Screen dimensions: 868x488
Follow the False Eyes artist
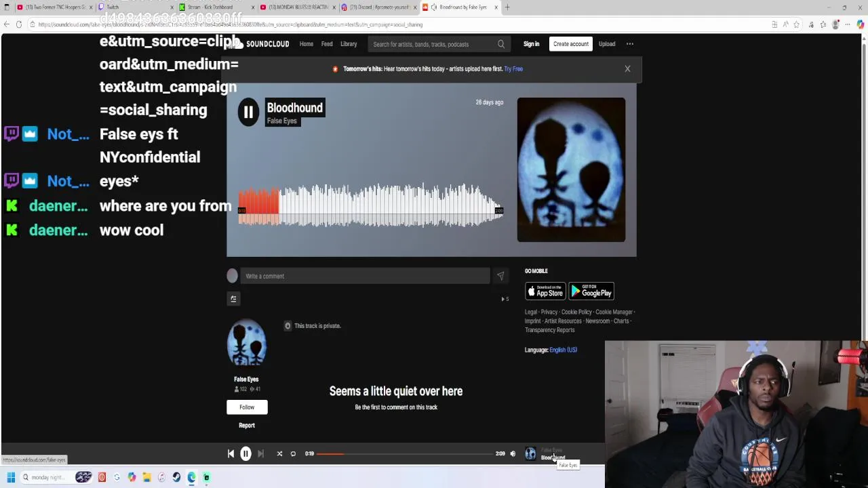click(x=247, y=407)
